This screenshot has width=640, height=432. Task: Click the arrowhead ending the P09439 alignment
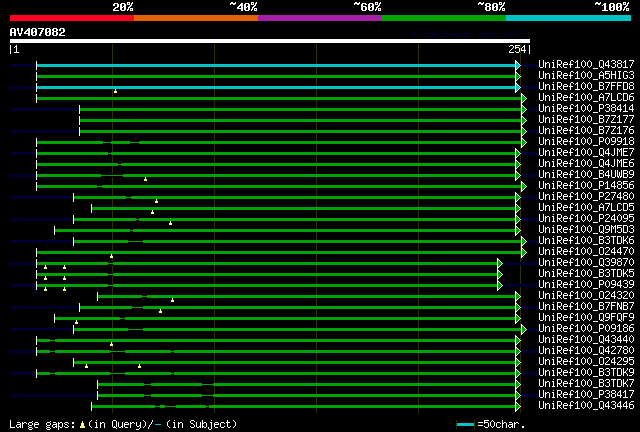500,285
